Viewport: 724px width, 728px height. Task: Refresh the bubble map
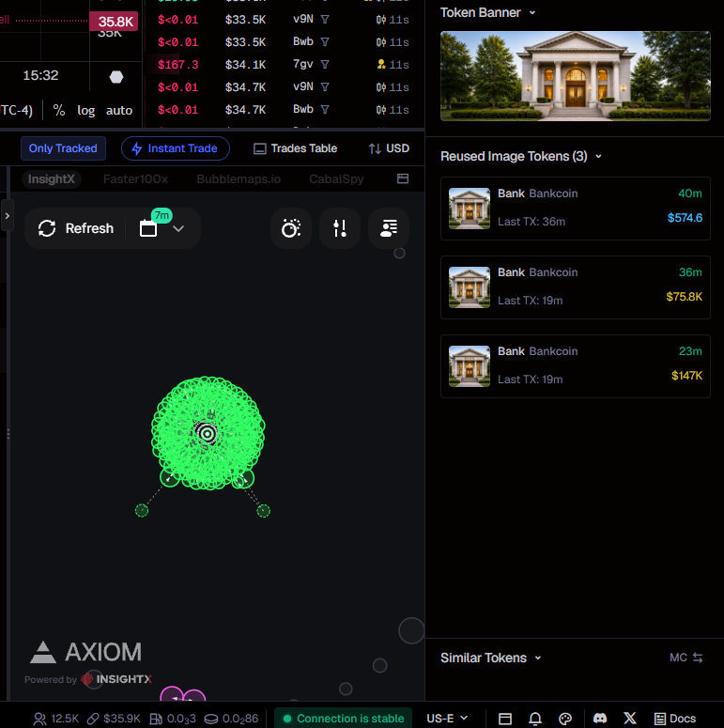76,228
